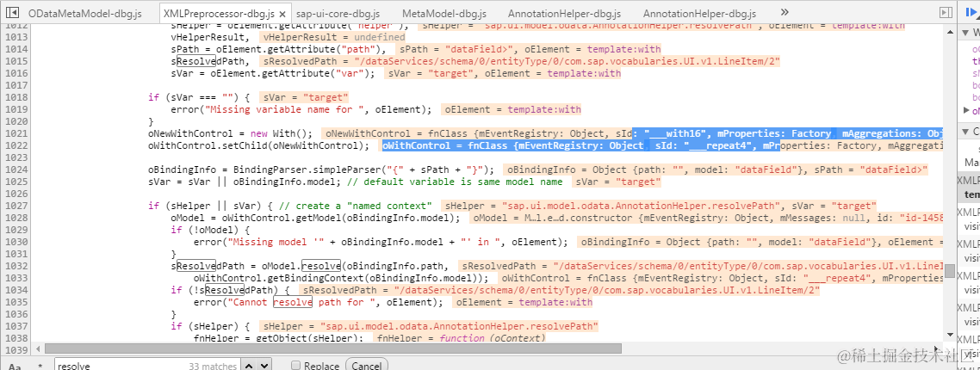Click the horizontal scrollbar thumb
Screen dimensions: 980x370
click(333, 348)
